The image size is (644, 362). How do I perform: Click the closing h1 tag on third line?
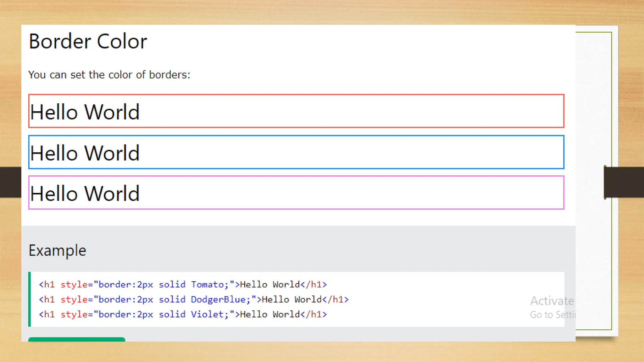pos(314,315)
